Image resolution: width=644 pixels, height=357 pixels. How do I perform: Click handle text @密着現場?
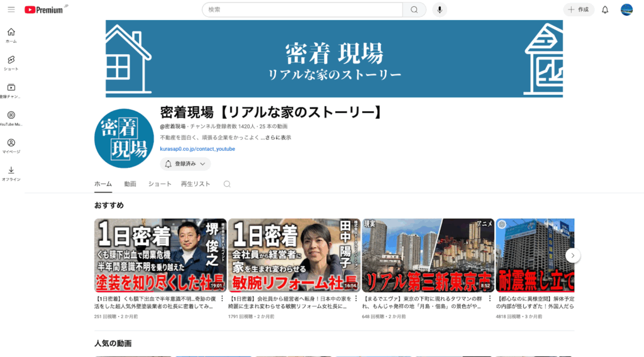173,127
